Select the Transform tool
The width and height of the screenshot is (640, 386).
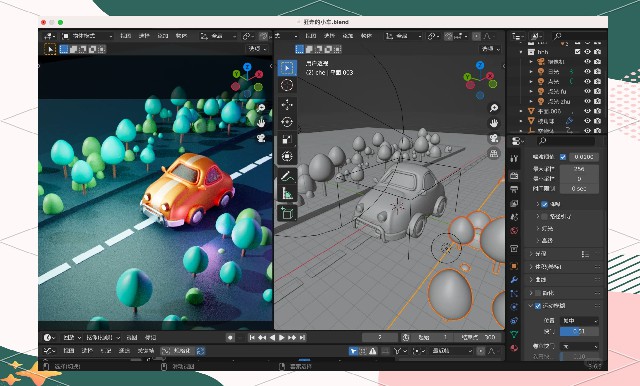click(x=287, y=156)
